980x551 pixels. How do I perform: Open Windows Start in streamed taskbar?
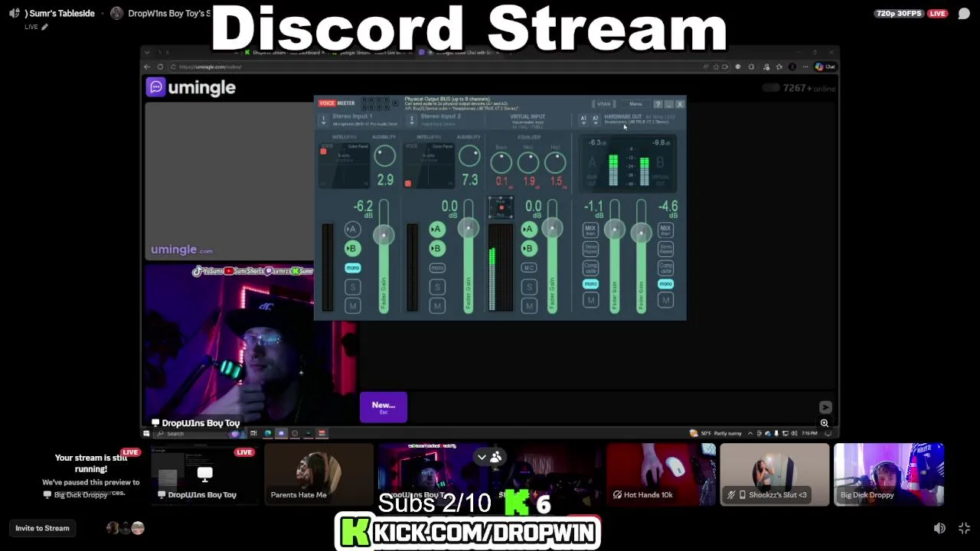(146, 433)
